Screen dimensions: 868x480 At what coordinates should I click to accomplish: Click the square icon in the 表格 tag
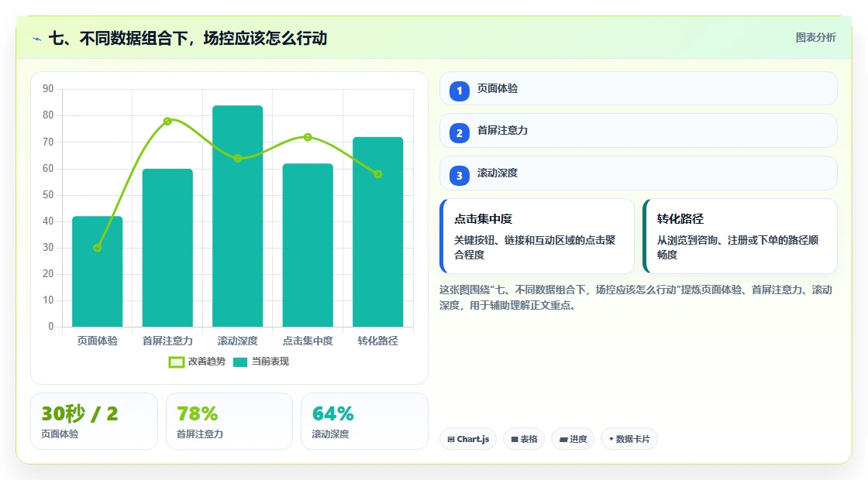515,439
